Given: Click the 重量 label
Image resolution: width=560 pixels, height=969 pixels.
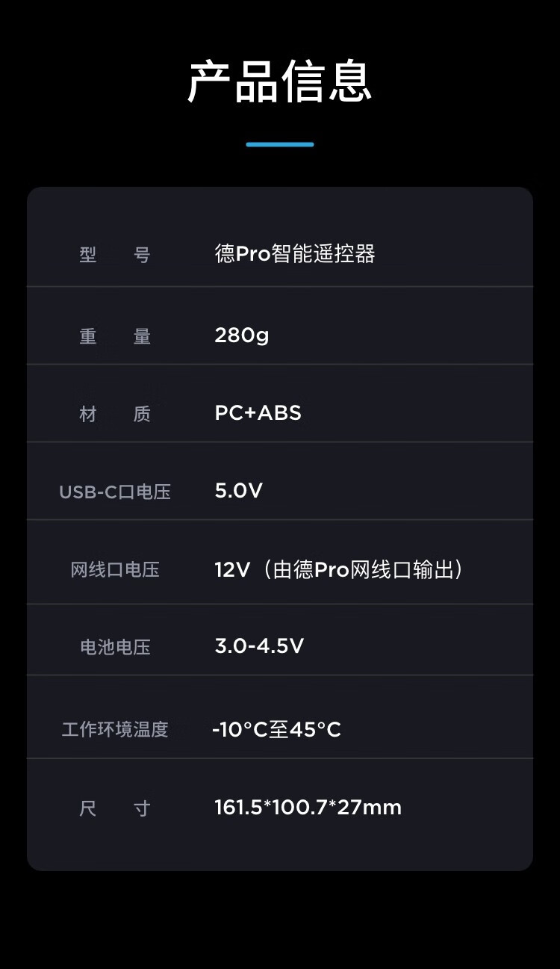Looking at the screenshot, I should [115, 336].
